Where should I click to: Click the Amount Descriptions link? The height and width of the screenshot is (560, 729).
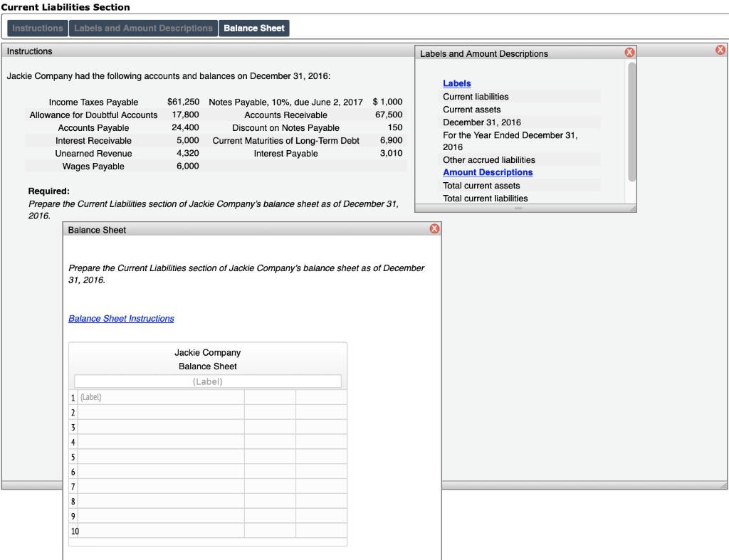(x=488, y=172)
